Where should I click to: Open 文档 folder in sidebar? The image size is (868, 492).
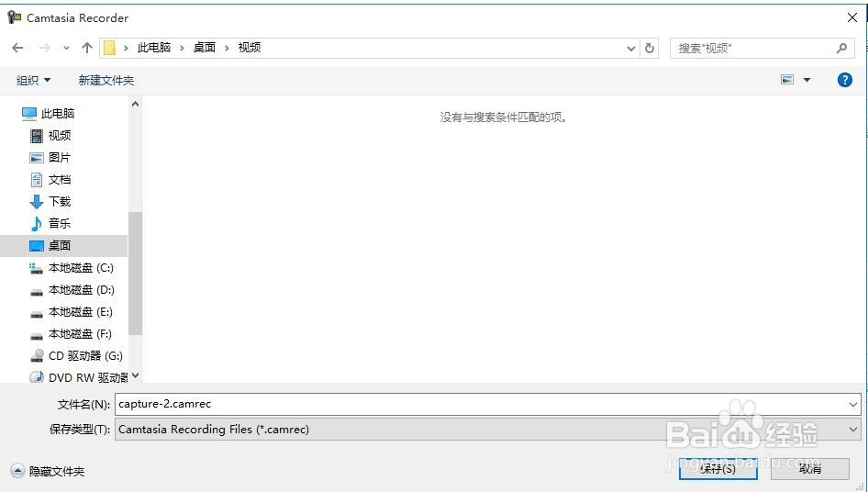(x=50, y=180)
